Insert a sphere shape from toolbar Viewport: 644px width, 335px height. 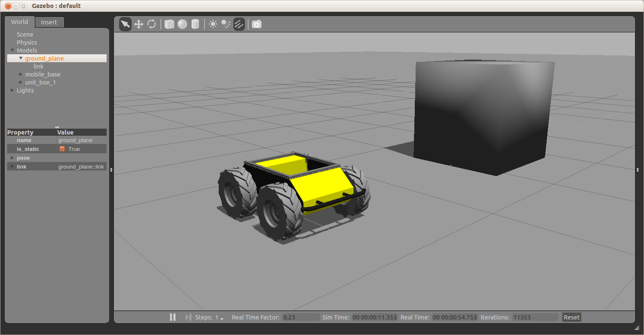182,24
